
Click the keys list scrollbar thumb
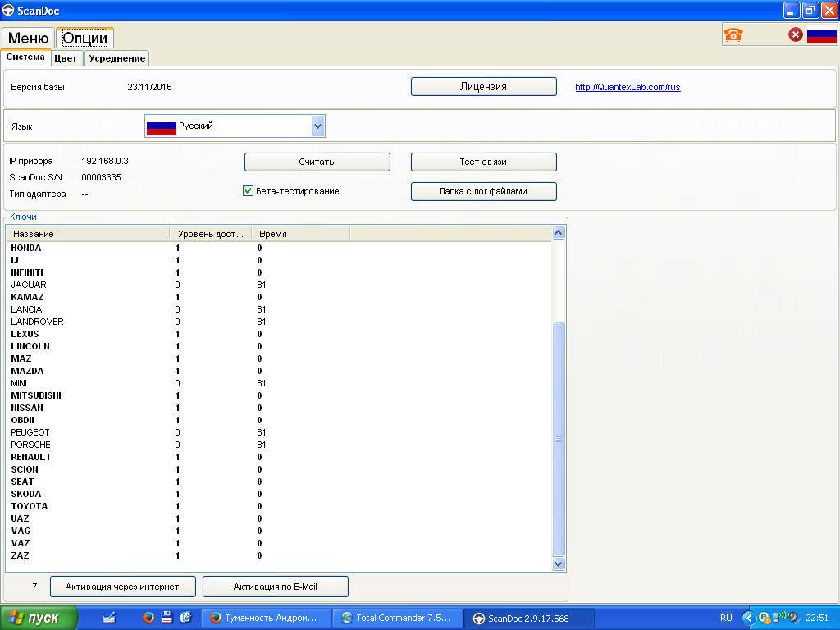[558, 439]
